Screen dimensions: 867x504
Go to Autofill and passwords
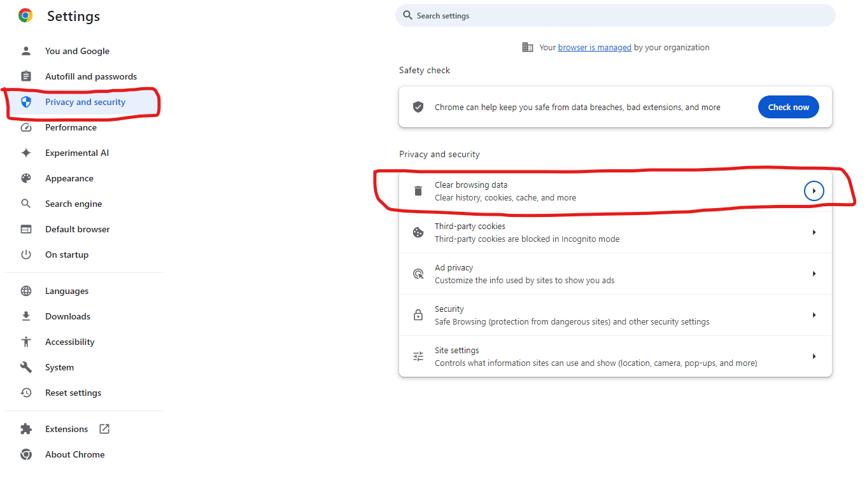pyautogui.click(x=91, y=76)
